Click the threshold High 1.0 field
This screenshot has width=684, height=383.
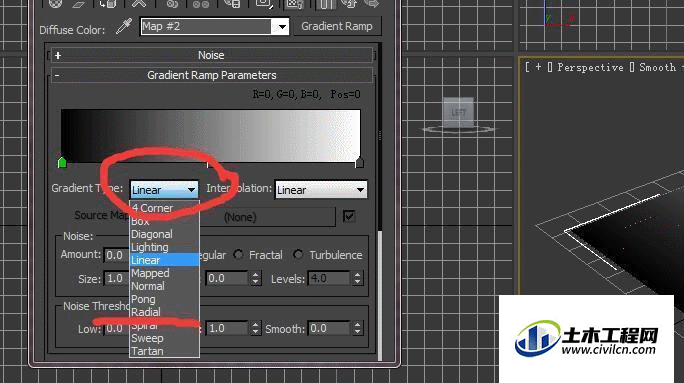227,328
